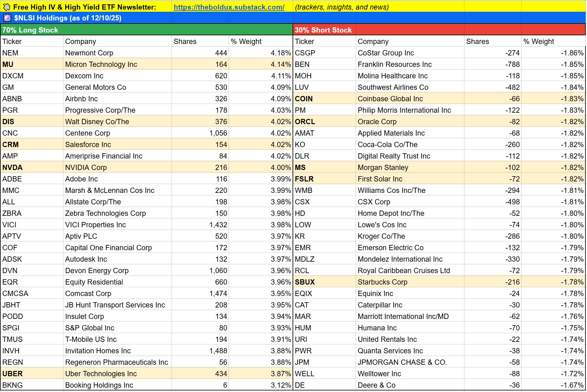
Task: Click the Capital One Financial Corp cell
Action: pyautogui.click(x=117, y=248)
